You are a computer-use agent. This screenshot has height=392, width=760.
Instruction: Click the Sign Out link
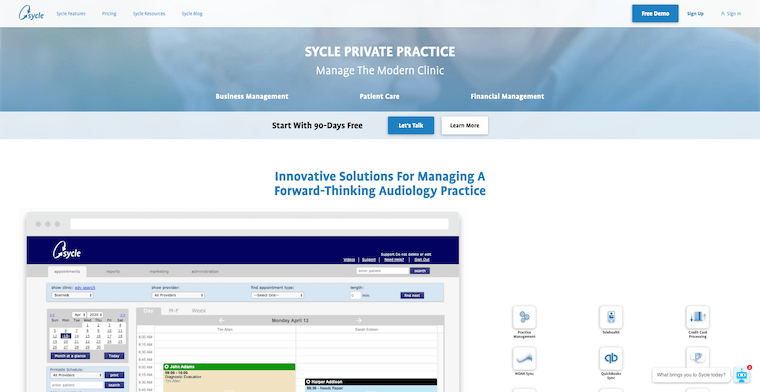(422, 260)
